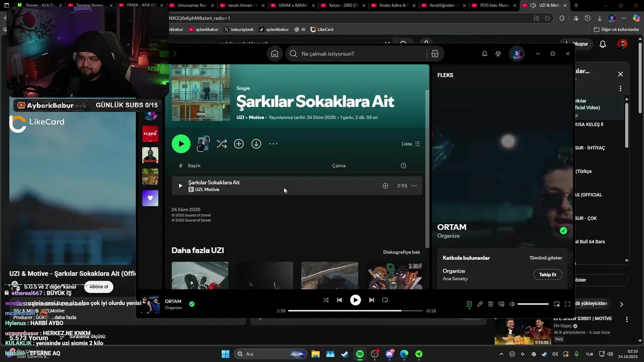Enable shuffle for this single

pos(221,144)
